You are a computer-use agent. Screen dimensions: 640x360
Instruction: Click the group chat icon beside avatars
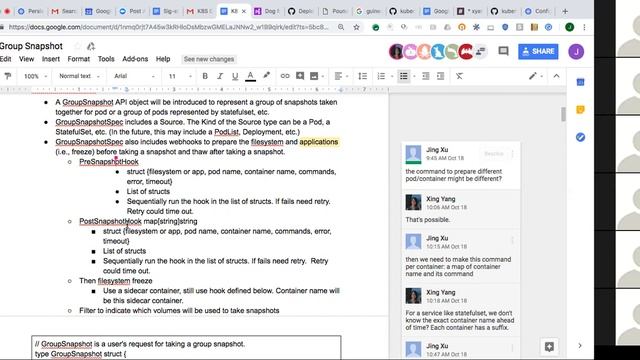(x=481, y=51)
